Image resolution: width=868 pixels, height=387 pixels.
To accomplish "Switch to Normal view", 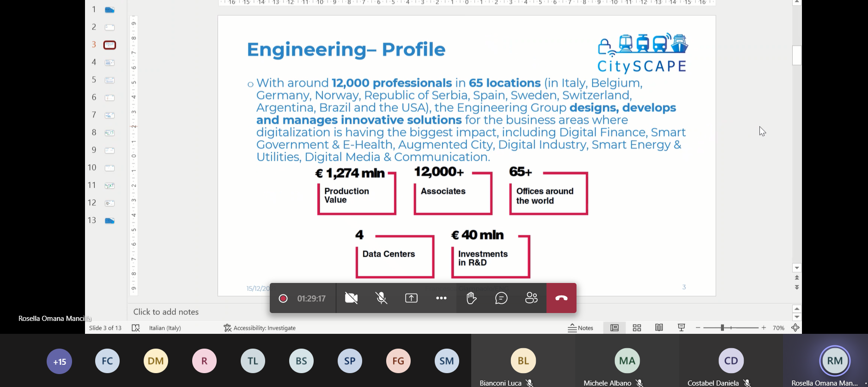I will (x=614, y=328).
